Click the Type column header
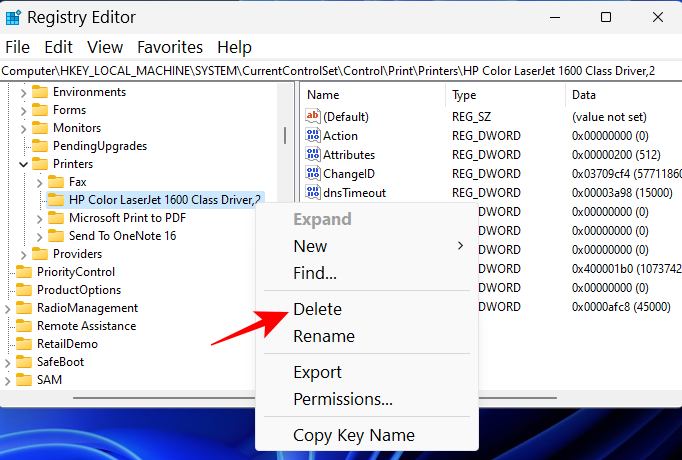Screen dimensions: 682x460 pos(464,95)
